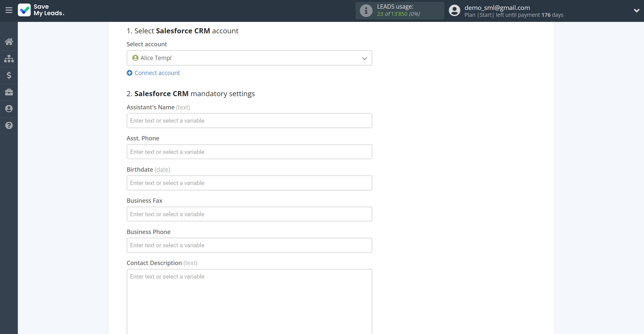Go to Home in sidebar

pyautogui.click(x=9, y=42)
